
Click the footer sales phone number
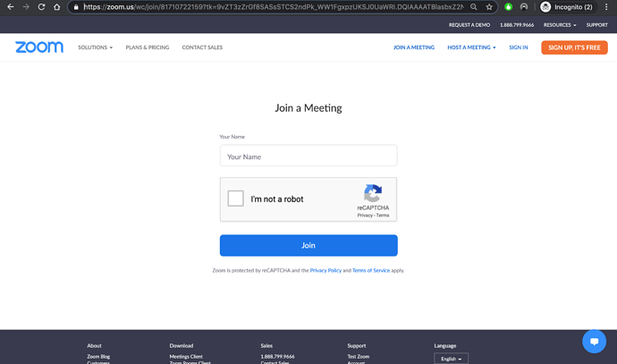[277, 357]
